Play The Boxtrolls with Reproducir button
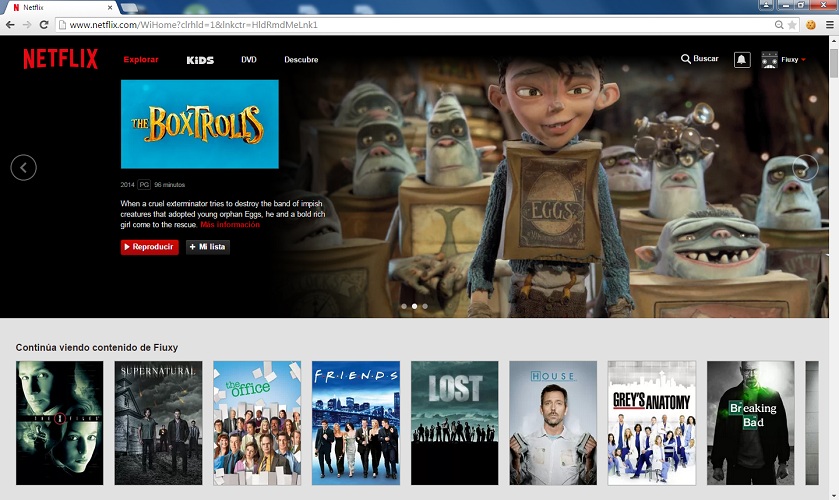This screenshot has width=839, height=500. [x=149, y=247]
